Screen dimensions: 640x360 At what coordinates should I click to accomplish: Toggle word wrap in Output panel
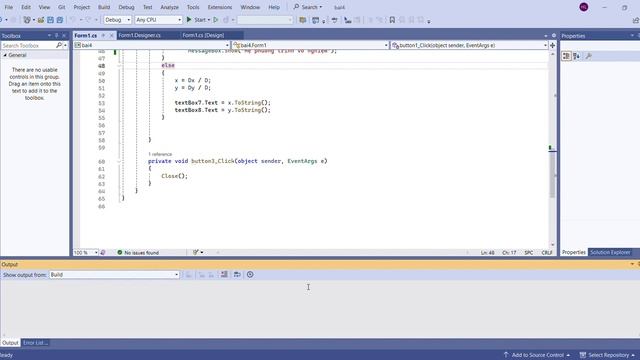237,275
